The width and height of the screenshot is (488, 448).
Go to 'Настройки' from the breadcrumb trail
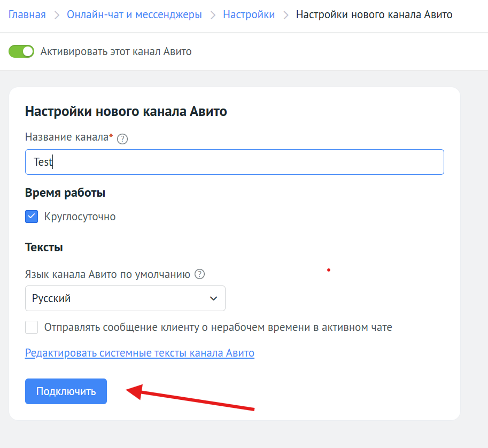pyautogui.click(x=249, y=14)
